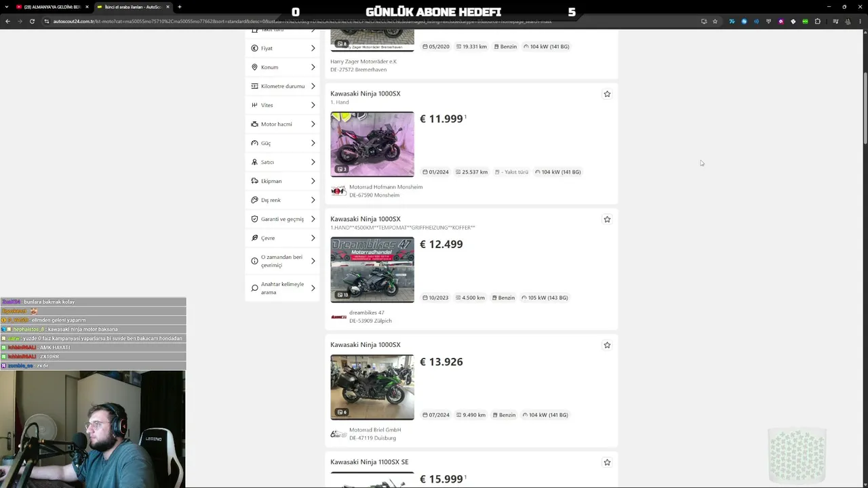Expand the Vites filter chevron
The height and width of the screenshot is (488, 868).
click(x=313, y=105)
